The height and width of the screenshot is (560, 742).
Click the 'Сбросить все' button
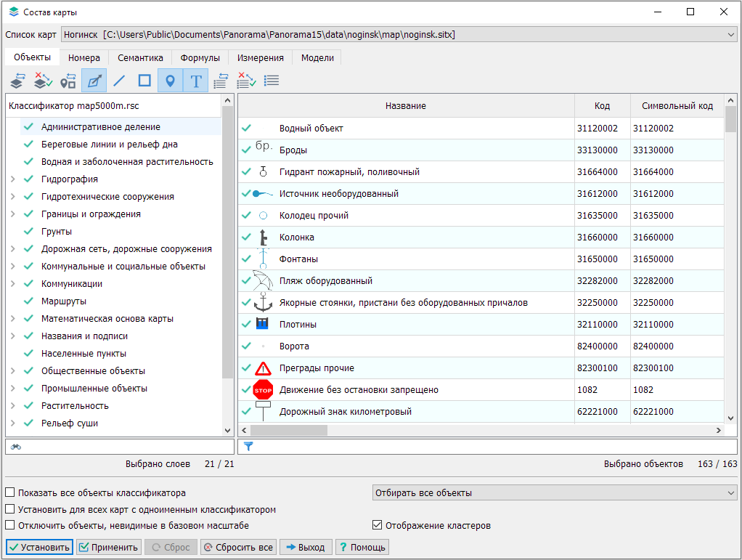click(238, 547)
